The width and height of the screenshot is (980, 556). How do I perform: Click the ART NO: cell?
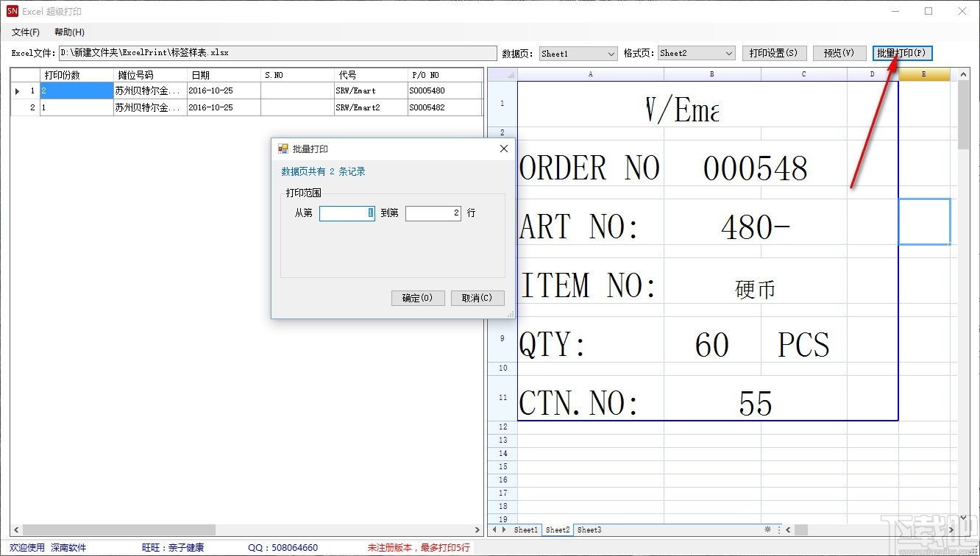tap(591, 227)
